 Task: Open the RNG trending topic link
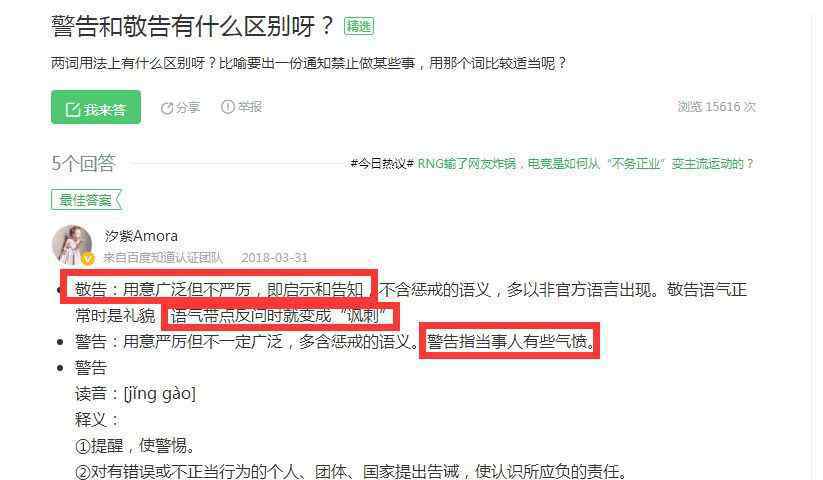point(585,164)
